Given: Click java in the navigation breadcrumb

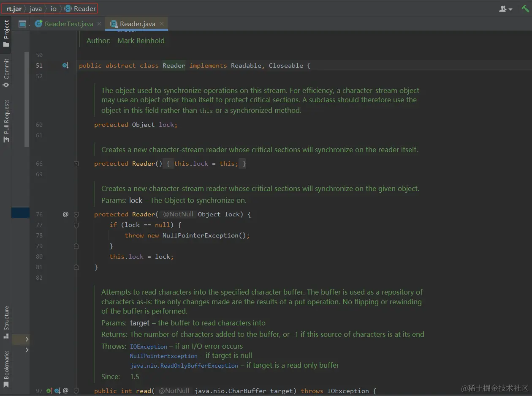Looking at the screenshot, I should pos(35,8).
